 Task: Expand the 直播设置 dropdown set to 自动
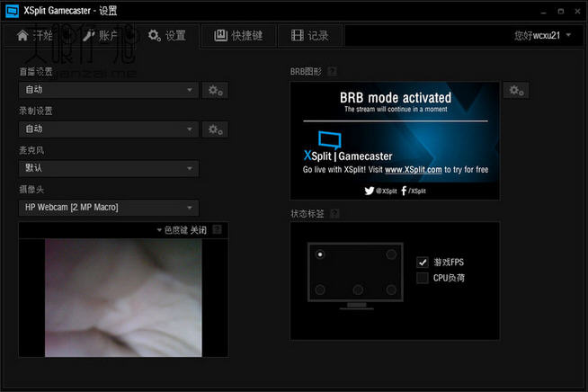[108, 90]
